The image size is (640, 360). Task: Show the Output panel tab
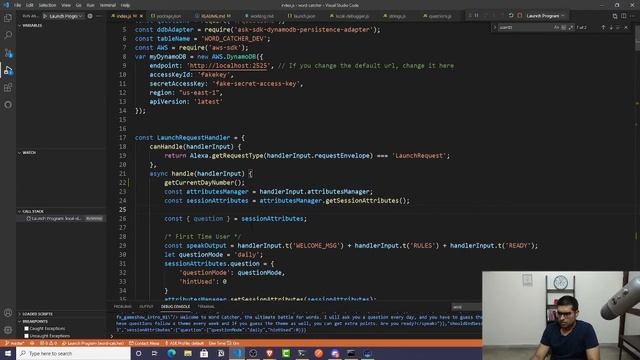[x=146, y=307]
